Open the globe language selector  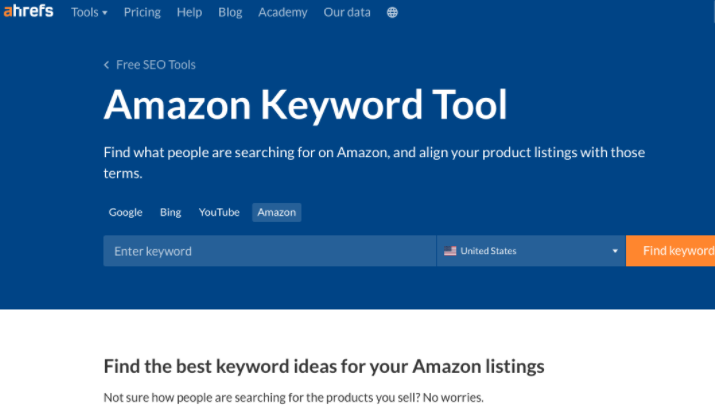pyautogui.click(x=392, y=12)
